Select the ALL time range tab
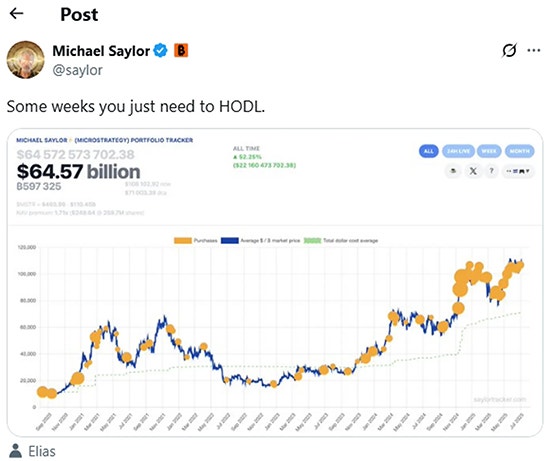Screen dimensions: 550x461 coord(429,151)
